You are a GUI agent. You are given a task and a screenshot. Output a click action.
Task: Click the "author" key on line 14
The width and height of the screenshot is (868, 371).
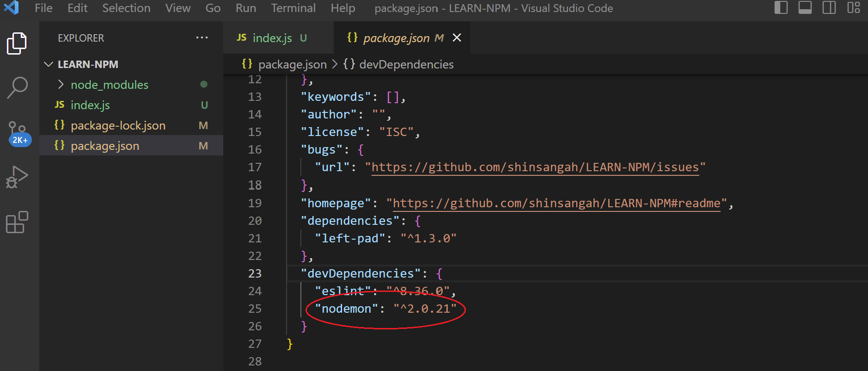point(329,114)
